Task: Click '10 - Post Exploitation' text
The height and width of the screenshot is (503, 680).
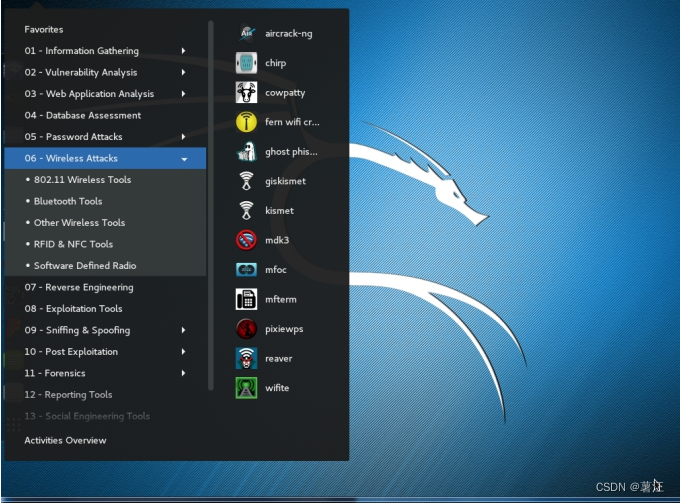Action: [x=71, y=352]
